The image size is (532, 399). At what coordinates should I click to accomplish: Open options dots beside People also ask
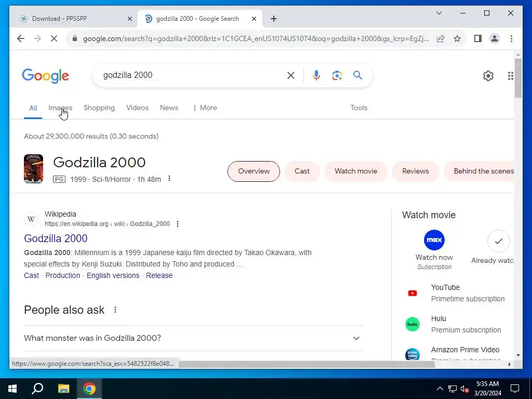click(115, 310)
